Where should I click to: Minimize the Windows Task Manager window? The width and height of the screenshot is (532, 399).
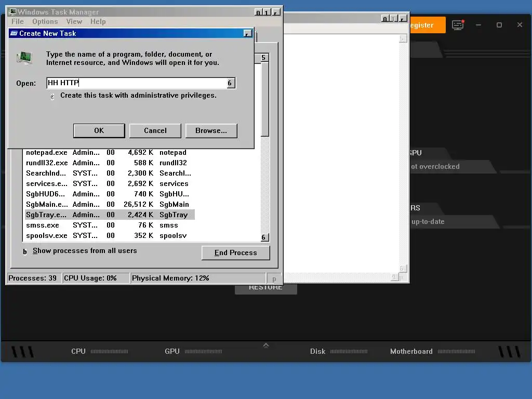click(x=258, y=12)
